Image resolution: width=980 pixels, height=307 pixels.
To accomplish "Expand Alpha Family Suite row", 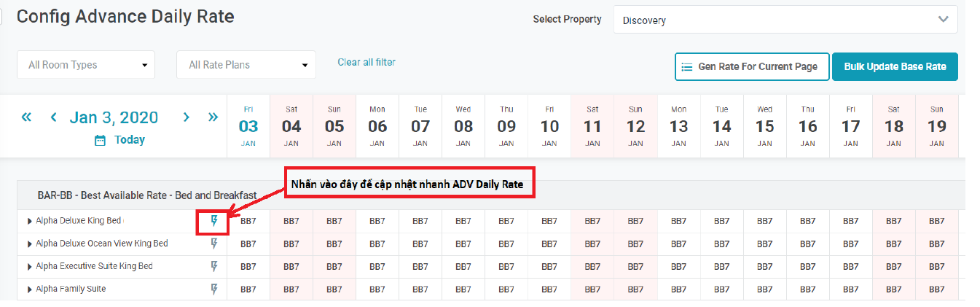I will point(30,289).
